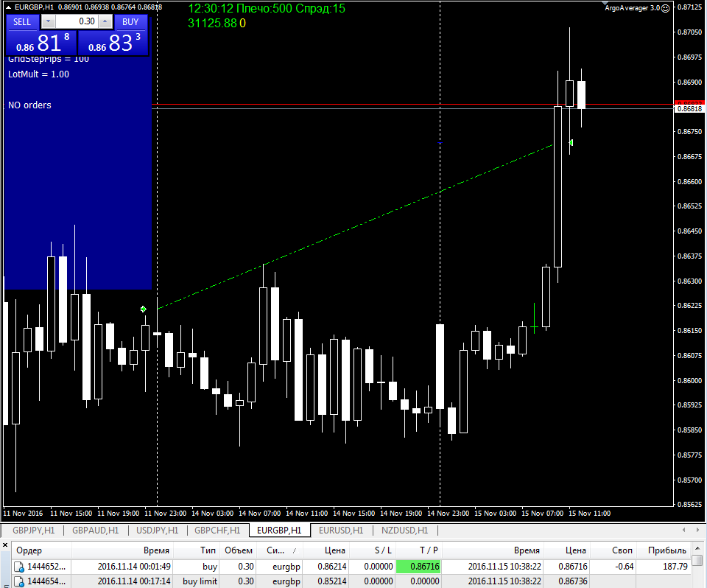This screenshot has height=588, width=707.
Task: Open the USDJPY,H1 chart tab
Action: [x=158, y=531]
